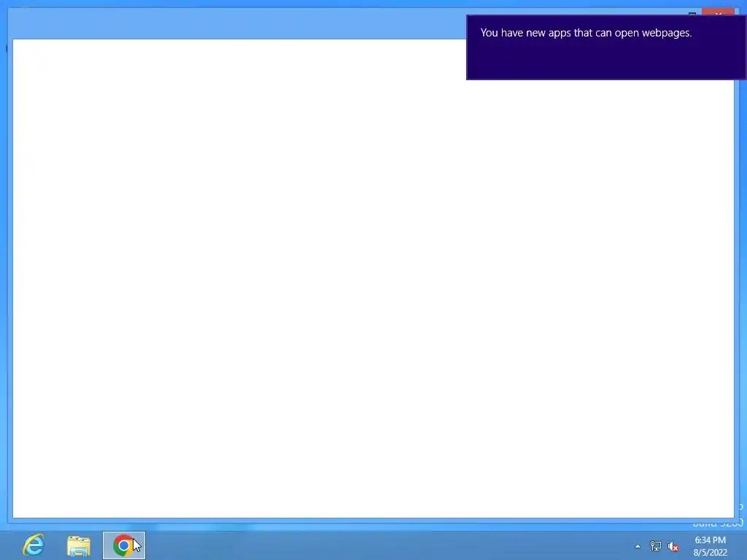Open File Explorer from the taskbar
The height and width of the screenshot is (560, 747).
(79, 545)
